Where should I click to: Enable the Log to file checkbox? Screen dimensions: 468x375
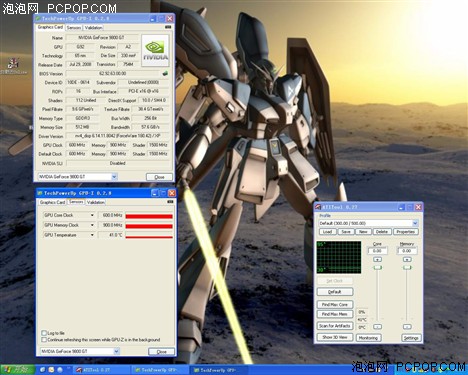44,333
